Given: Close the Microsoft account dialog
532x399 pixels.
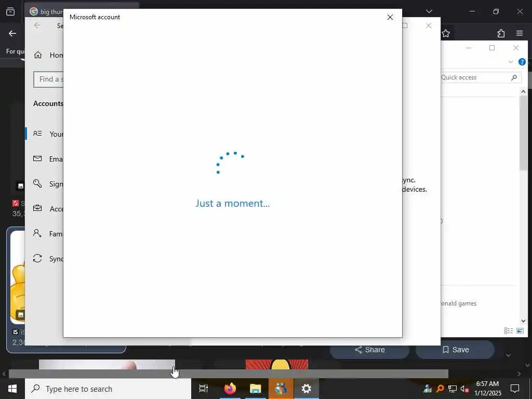Looking at the screenshot, I should (390, 17).
